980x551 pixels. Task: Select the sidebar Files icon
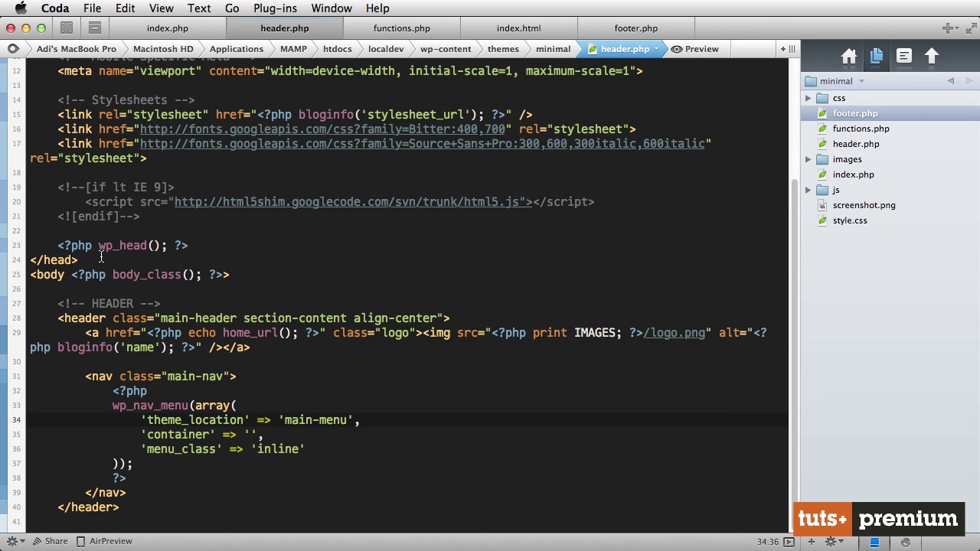tap(877, 57)
